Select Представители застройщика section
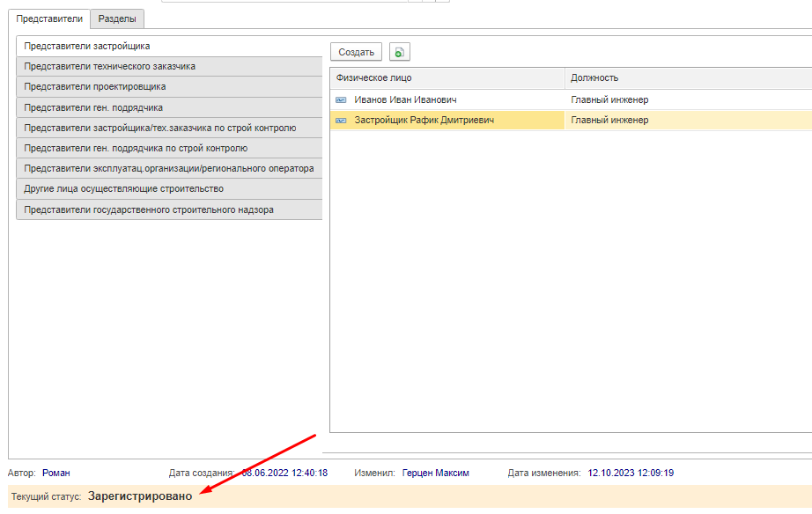 (x=169, y=46)
